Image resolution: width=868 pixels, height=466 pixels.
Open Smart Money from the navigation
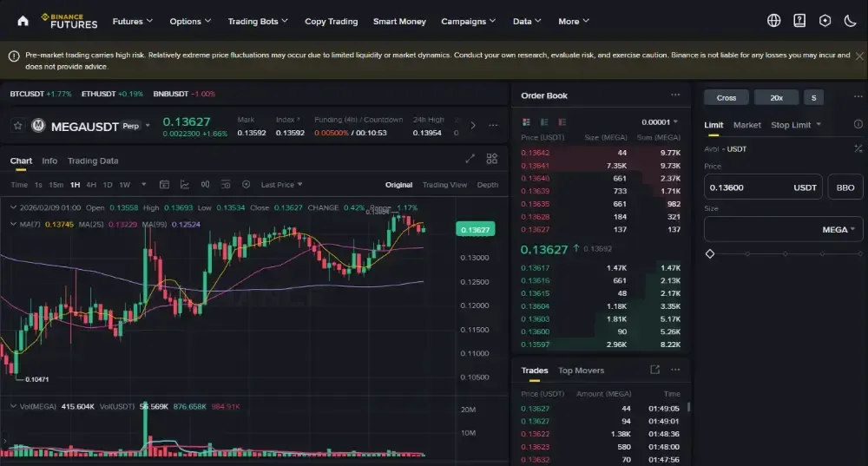(x=399, y=21)
